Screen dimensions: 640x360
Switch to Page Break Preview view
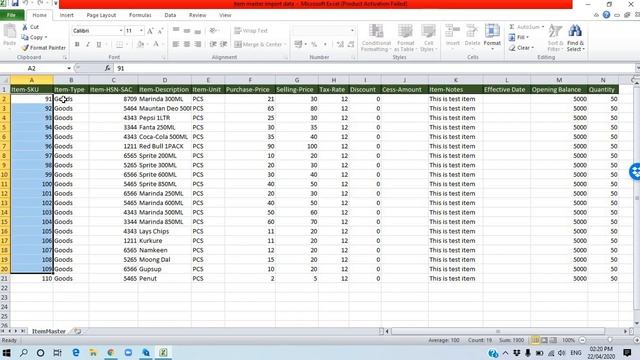553,340
